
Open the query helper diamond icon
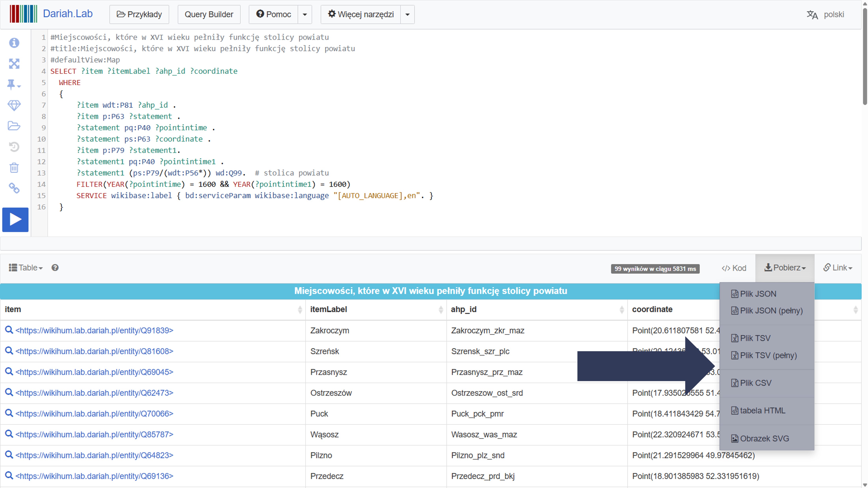[14, 106]
